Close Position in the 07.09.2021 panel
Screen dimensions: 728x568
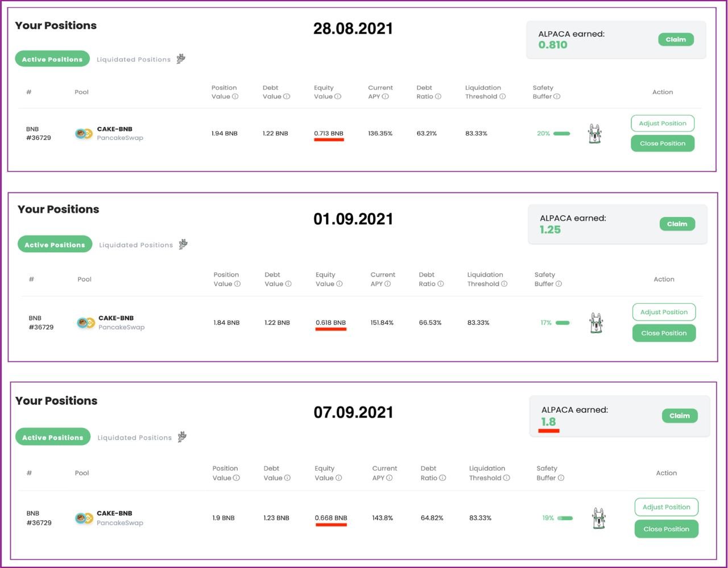pyautogui.click(x=666, y=529)
